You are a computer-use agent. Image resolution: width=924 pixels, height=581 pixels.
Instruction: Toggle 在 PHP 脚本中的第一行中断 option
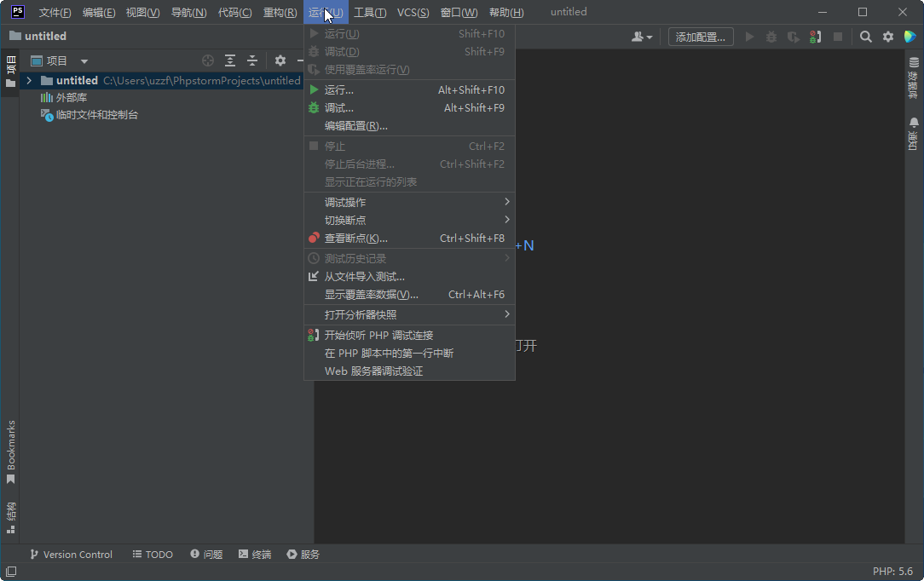click(409, 354)
